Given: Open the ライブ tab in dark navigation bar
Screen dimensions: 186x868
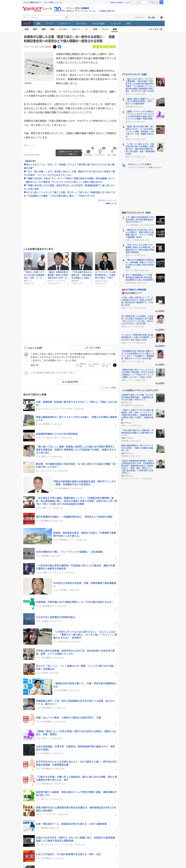Looking at the screenshot, I should point(49,24).
